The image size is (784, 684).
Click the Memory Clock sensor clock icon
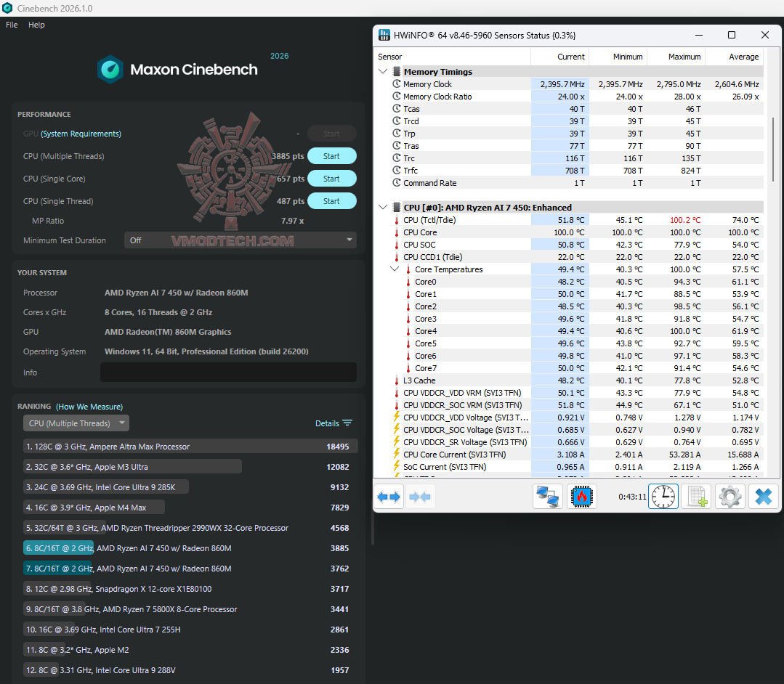[x=397, y=84]
